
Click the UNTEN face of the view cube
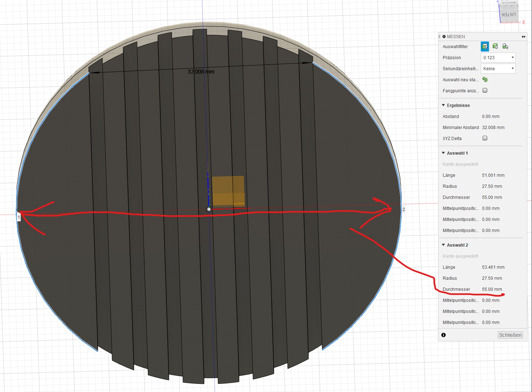(508, 15)
